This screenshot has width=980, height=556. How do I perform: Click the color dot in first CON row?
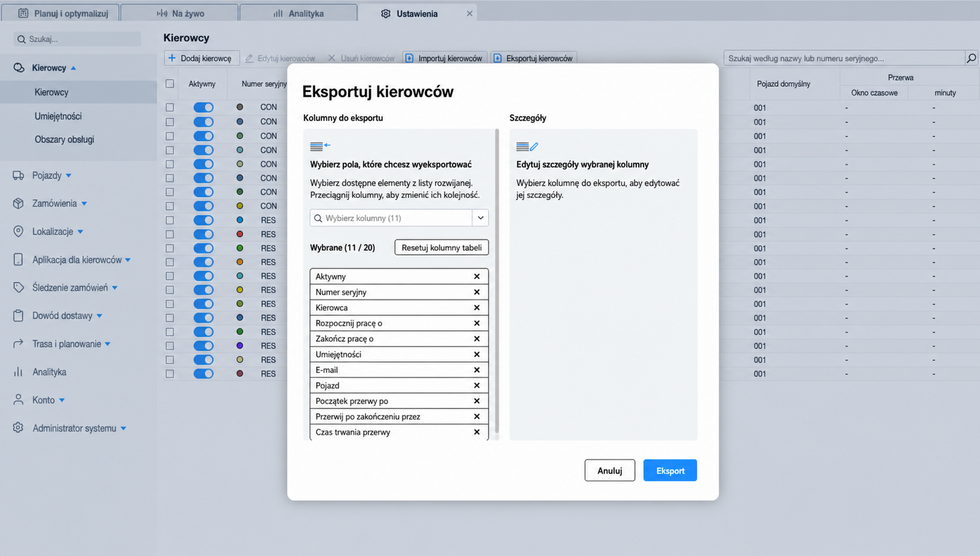(240, 107)
